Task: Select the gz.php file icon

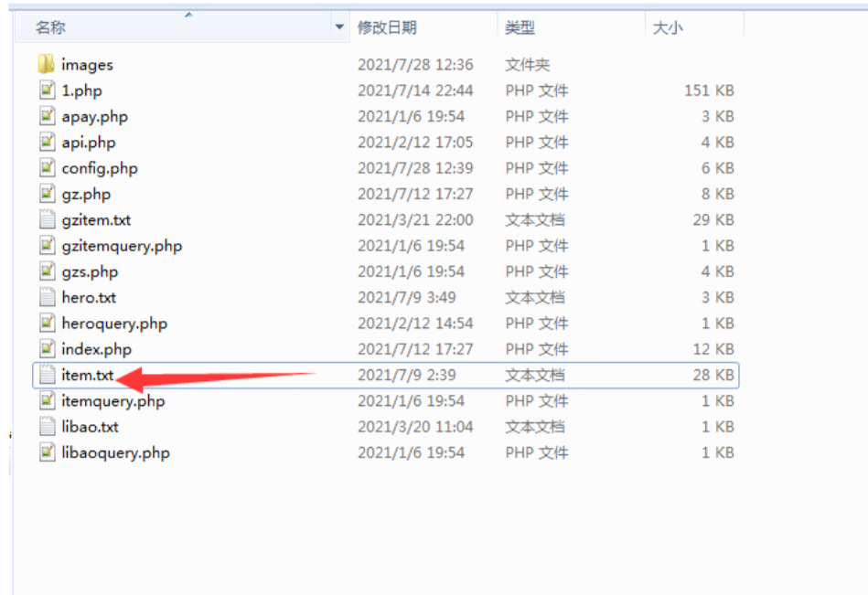Action: pos(47,194)
